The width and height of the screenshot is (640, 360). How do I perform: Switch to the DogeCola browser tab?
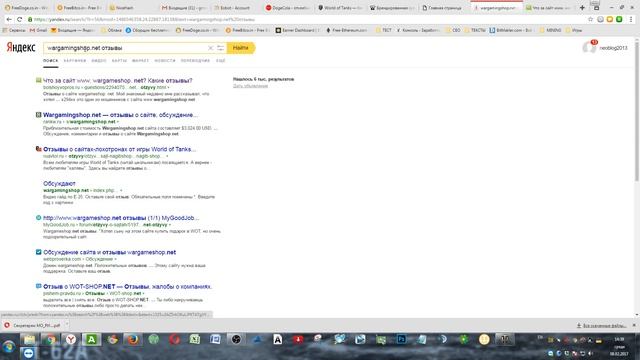tap(288, 8)
